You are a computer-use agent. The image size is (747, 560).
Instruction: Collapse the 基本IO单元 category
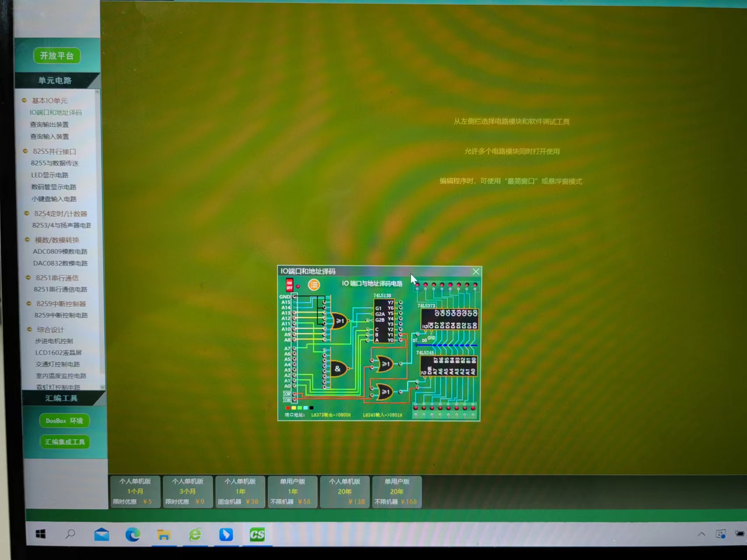tap(25, 101)
